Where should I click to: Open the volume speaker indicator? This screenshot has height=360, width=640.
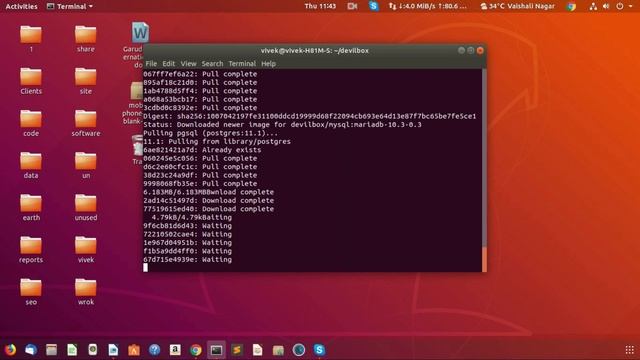click(x=606, y=6)
